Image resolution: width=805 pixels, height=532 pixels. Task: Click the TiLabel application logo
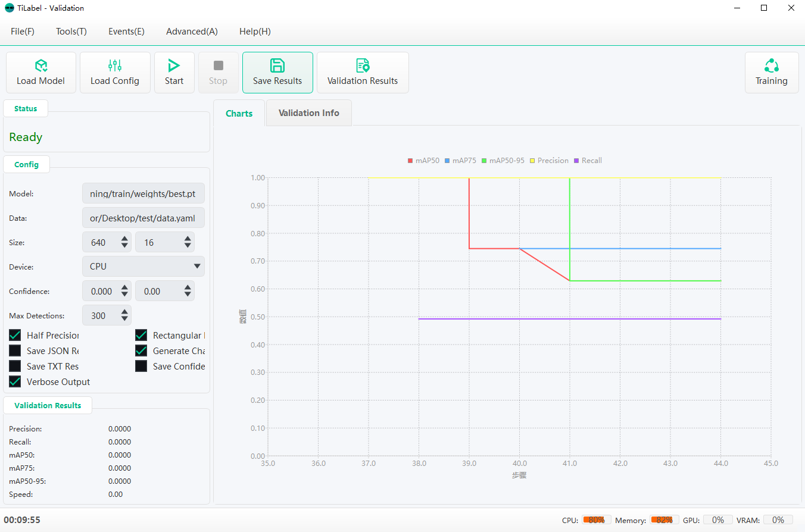tap(8, 8)
